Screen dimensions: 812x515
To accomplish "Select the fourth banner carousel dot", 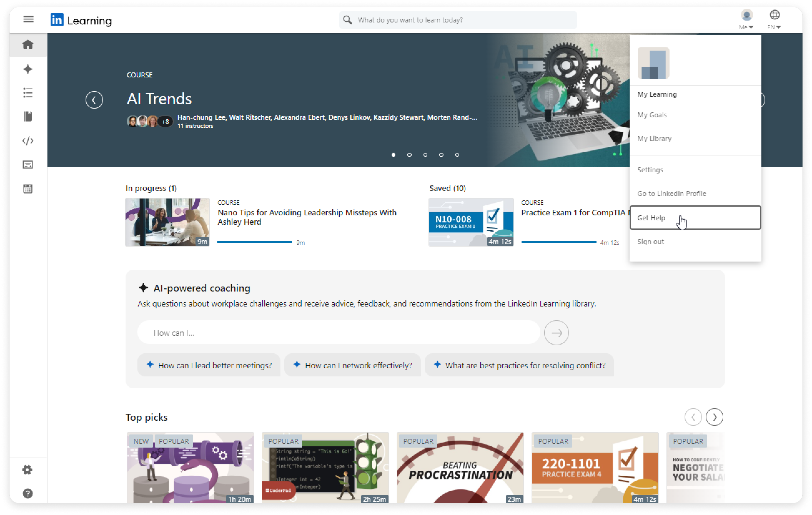I will [x=441, y=155].
